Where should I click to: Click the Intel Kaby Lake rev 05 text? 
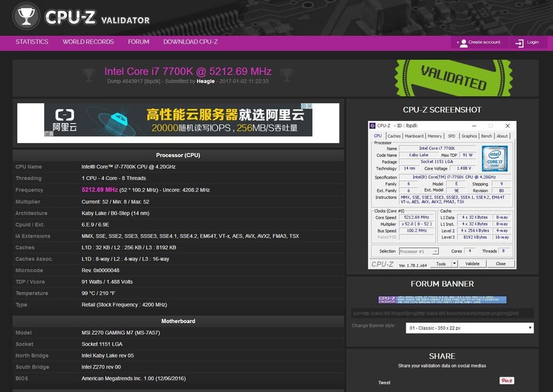[108, 355]
